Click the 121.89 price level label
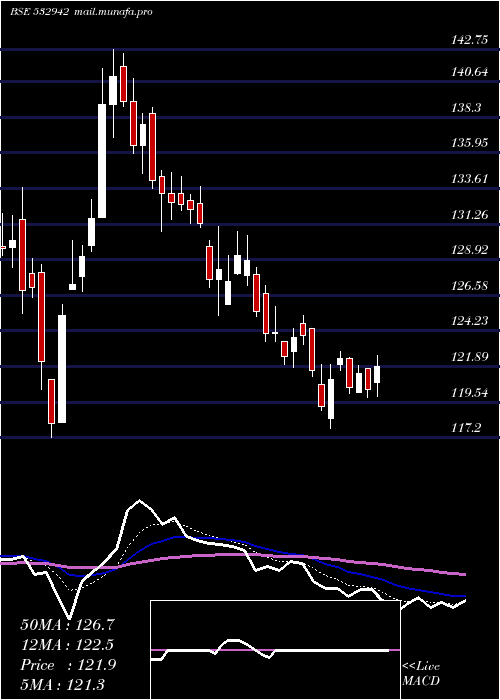The height and width of the screenshot is (700, 500). [470, 356]
